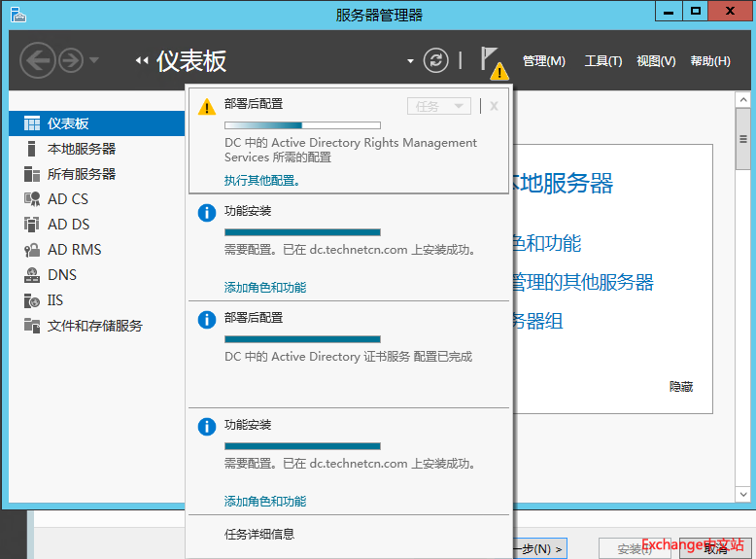
Task: Click the notifications flag with warning
Action: pyautogui.click(x=493, y=62)
